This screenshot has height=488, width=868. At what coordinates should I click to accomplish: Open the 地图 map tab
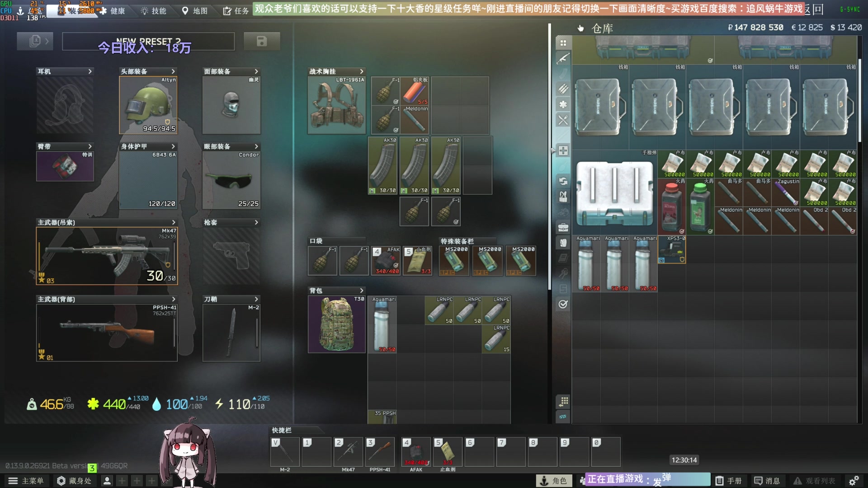point(195,11)
